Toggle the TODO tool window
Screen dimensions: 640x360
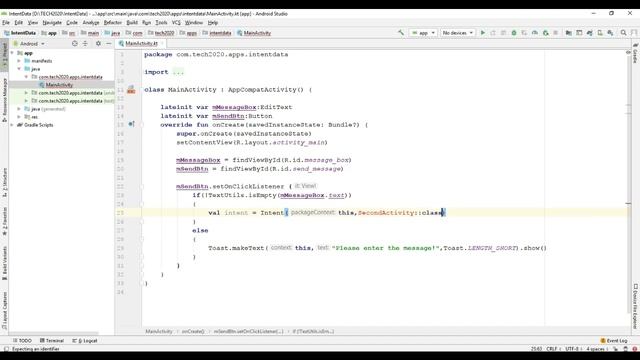pos(22,340)
